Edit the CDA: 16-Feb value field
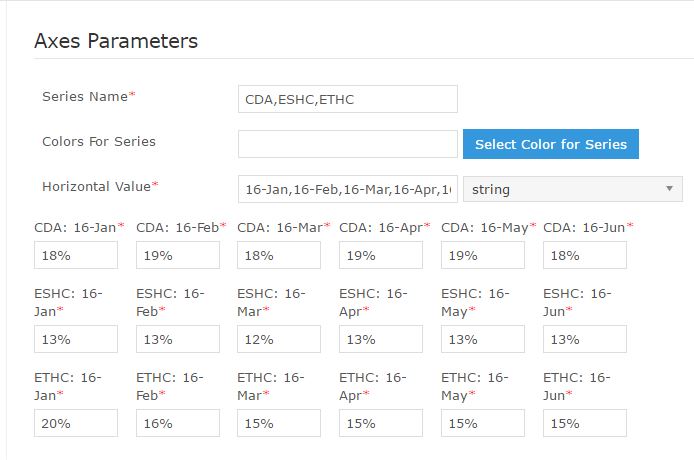The height and width of the screenshot is (460, 694). click(x=177, y=255)
